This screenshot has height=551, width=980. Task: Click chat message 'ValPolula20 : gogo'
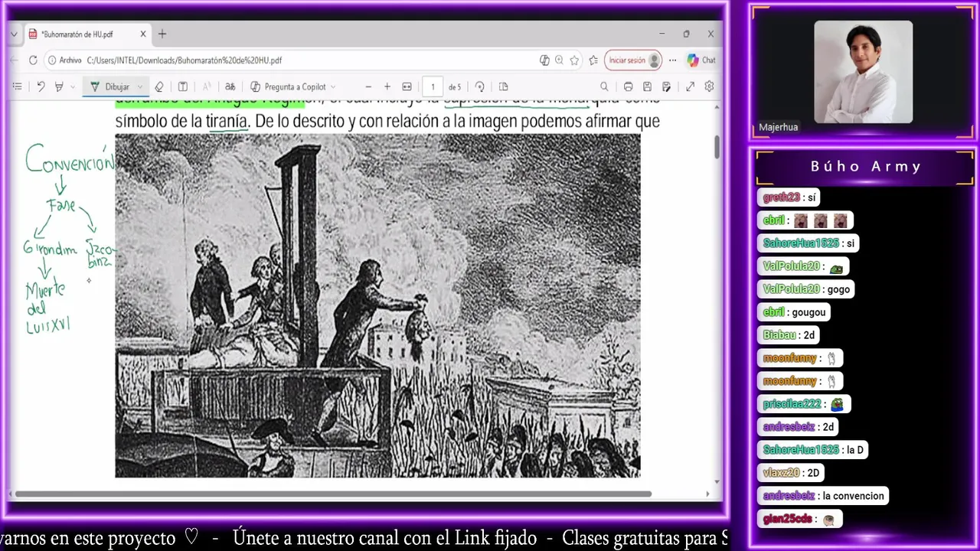tap(805, 289)
